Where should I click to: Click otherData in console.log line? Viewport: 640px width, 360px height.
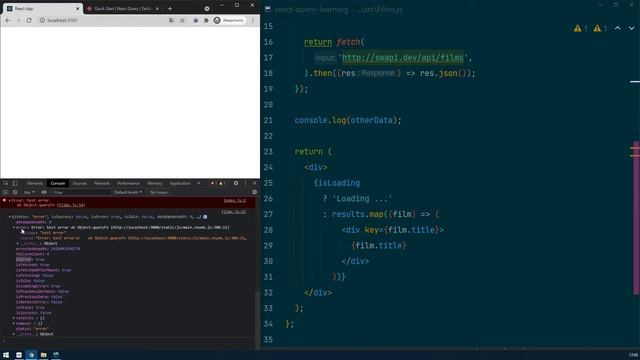point(371,120)
